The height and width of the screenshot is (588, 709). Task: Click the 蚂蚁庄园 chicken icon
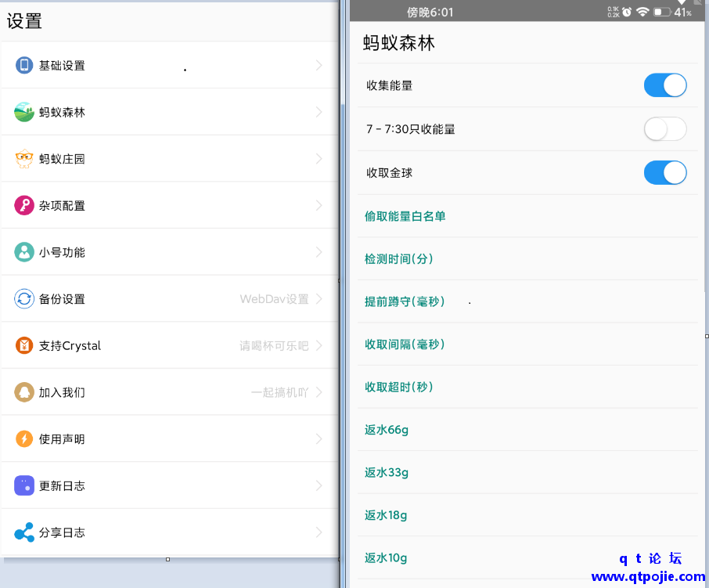pos(24,159)
